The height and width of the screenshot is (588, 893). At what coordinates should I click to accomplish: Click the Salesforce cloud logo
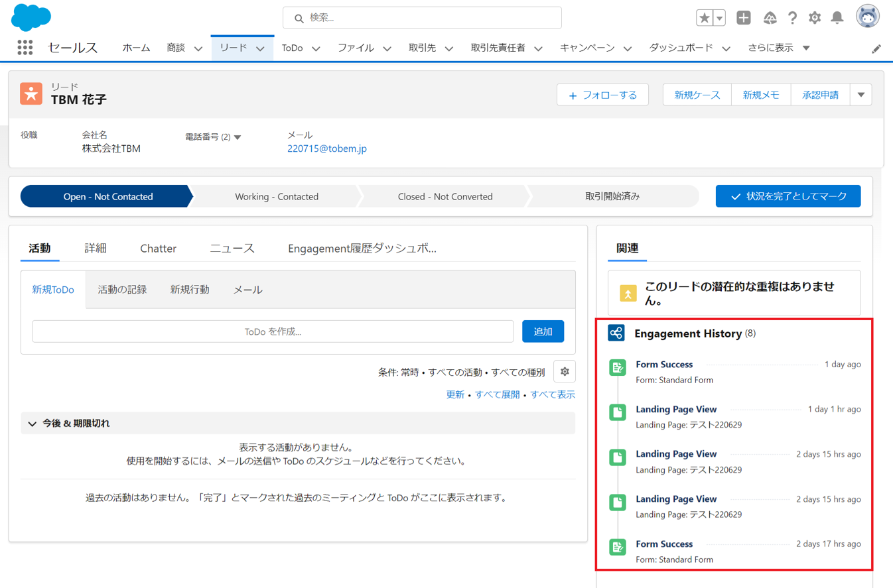click(x=31, y=17)
